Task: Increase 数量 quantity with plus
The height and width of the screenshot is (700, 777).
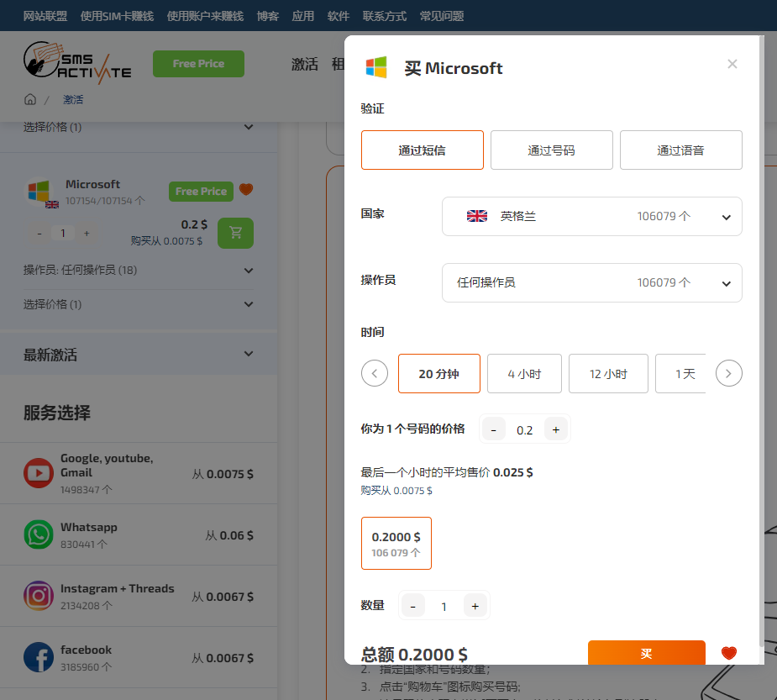Action: (x=475, y=605)
